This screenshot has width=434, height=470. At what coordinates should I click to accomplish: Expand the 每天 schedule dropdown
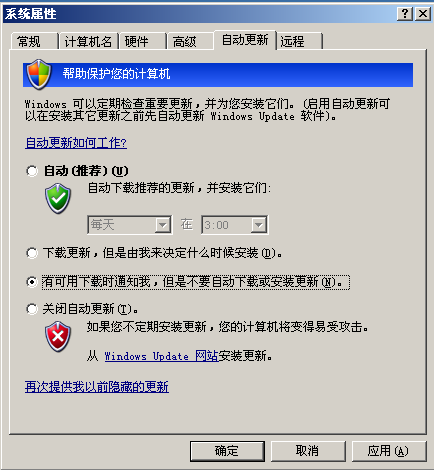(x=130, y=225)
